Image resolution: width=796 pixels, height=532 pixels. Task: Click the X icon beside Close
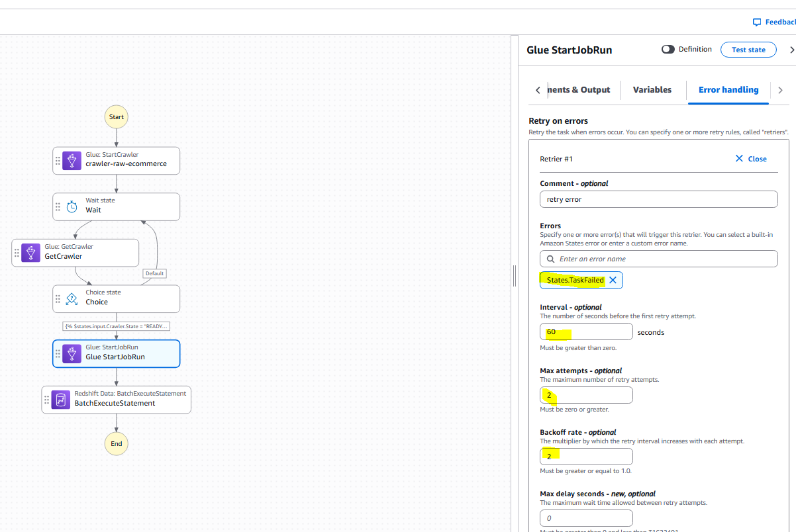coord(739,159)
